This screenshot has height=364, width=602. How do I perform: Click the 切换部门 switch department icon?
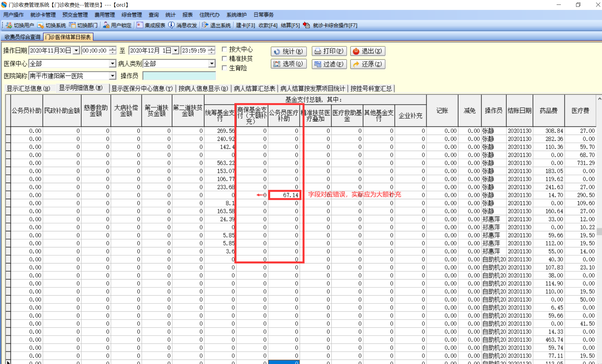pos(72,25)
